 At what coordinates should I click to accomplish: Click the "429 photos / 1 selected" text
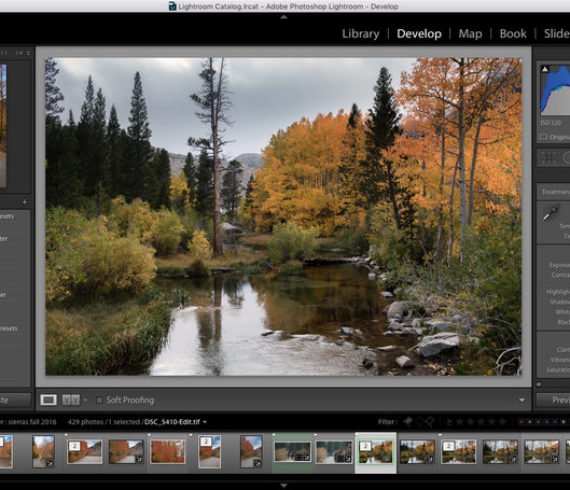103,422
